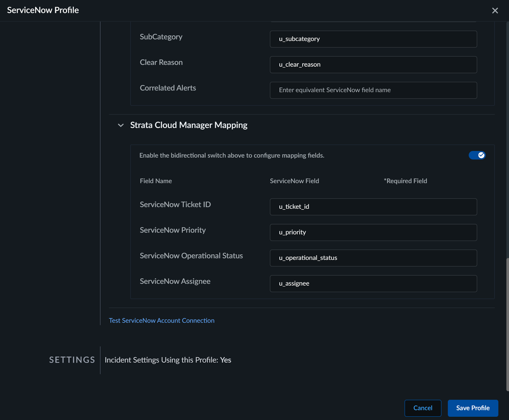This screenshot has width=509, height=420.
Task: Select the ServiceNow Priority input field
Action: 373,232
